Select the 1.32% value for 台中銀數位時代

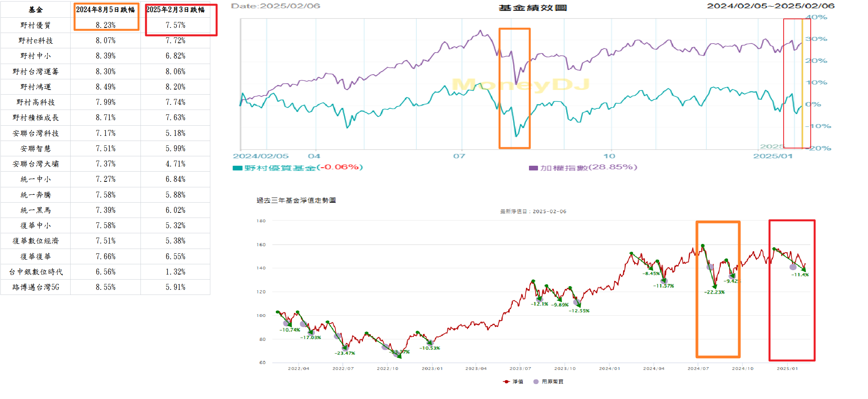175,272
